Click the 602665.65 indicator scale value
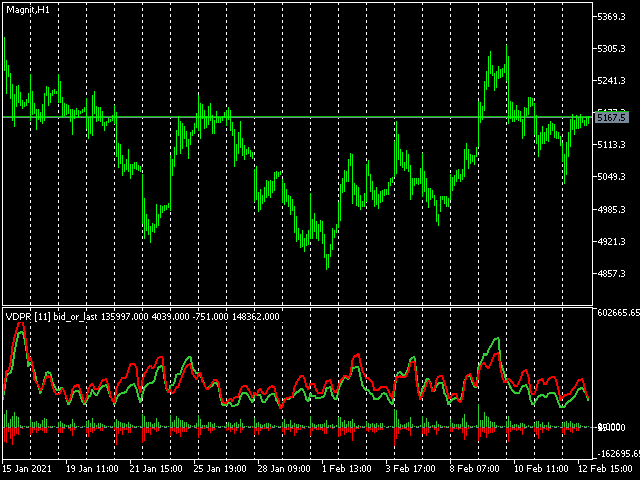 618,313
